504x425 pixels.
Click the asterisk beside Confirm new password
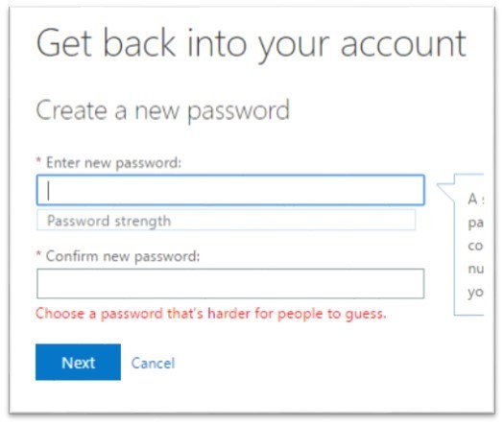click(39, 254)
